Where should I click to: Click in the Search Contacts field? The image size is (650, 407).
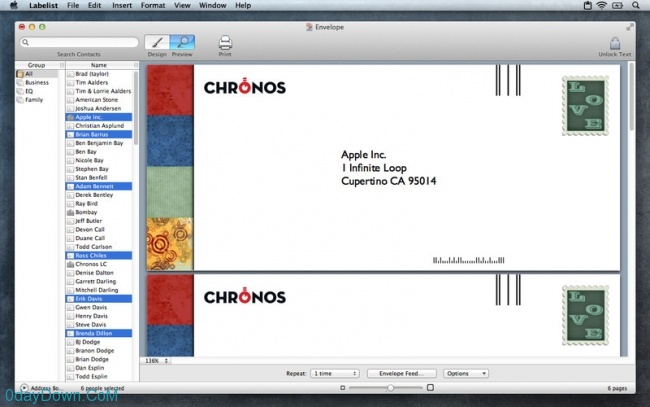coord(79,42)
